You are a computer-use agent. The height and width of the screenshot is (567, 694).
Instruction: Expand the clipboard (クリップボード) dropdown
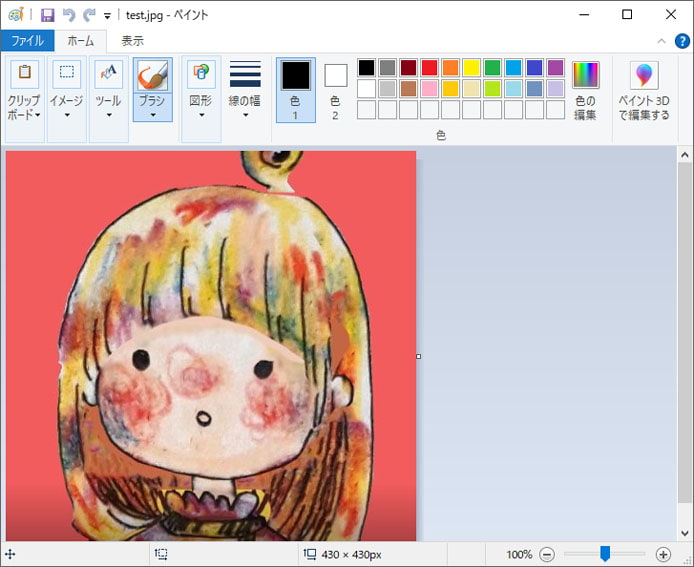click(24, 108)
